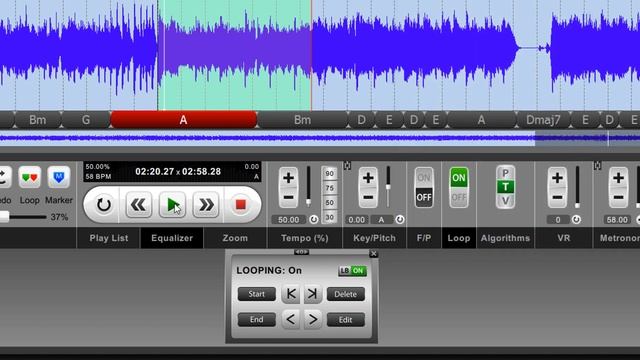Select the 30 tempo preset
This screenshot has height=360, width=640.
coord(329,217)
